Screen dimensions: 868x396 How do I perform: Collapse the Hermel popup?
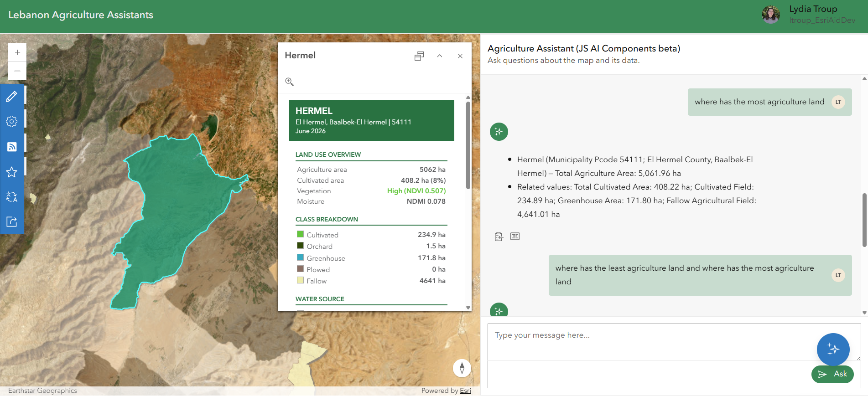(x=440, y=56)
